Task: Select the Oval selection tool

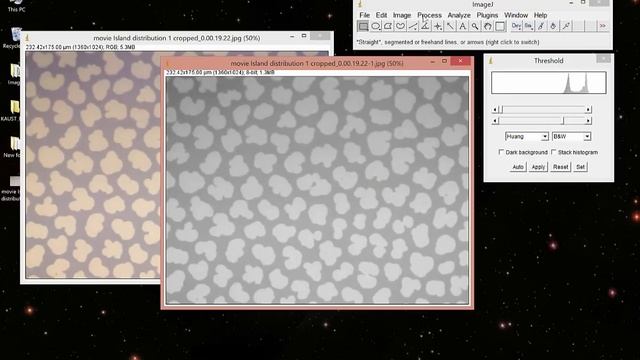Action: click(x=375, y=27)
